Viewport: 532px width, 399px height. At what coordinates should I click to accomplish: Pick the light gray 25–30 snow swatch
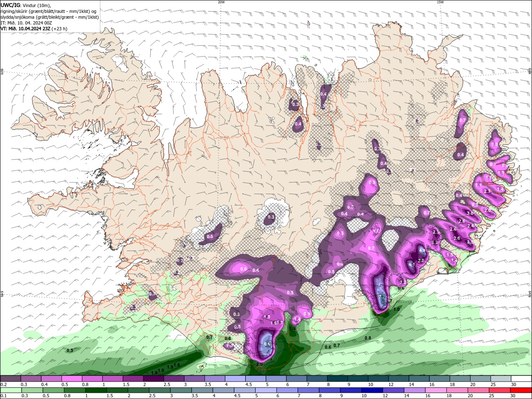[x=501, y=378]
